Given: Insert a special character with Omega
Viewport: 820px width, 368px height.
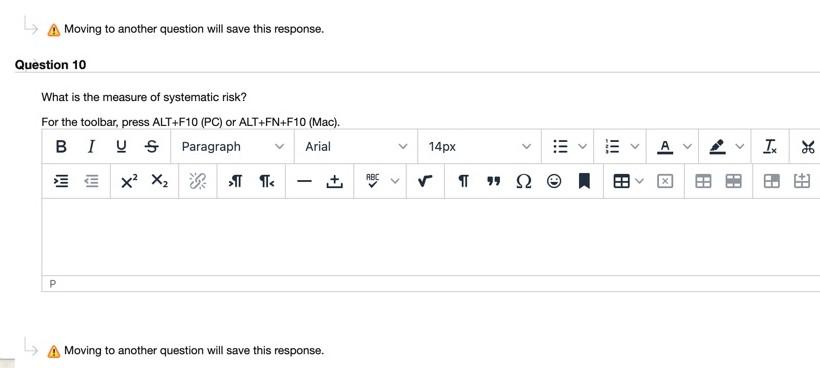Looking at the screenshot, I should tap(523, 181).
